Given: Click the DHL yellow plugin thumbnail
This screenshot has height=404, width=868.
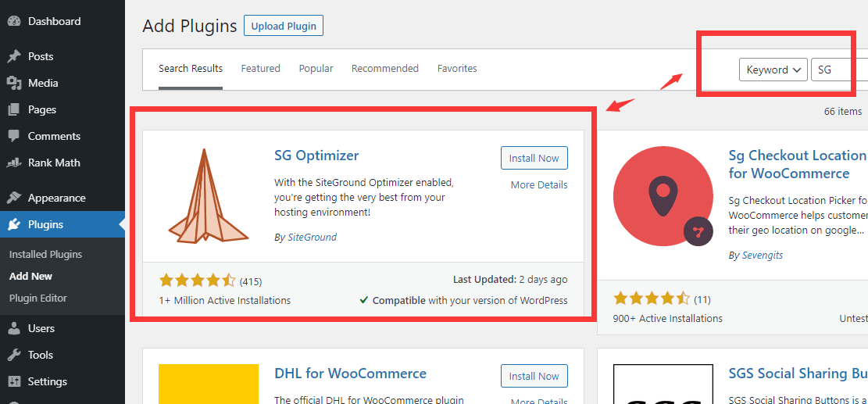Looking at the screenshot, I should coord(209,384).
